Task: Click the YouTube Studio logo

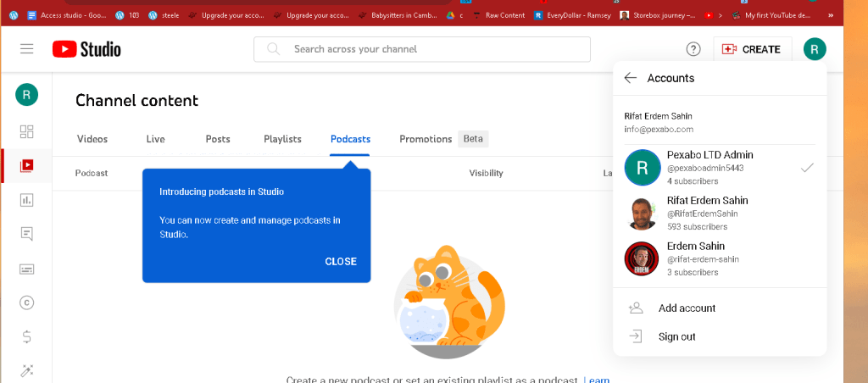Action: tap(87, 49)
